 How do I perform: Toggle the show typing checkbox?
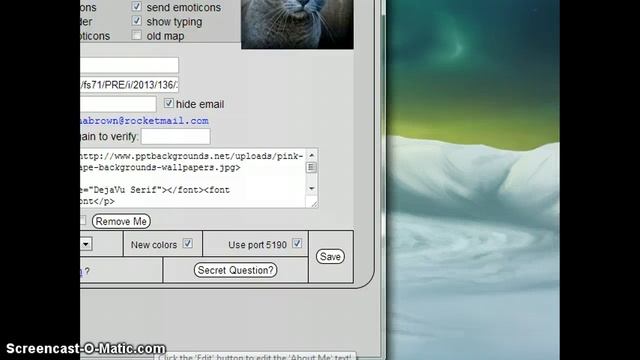[136, 21]
